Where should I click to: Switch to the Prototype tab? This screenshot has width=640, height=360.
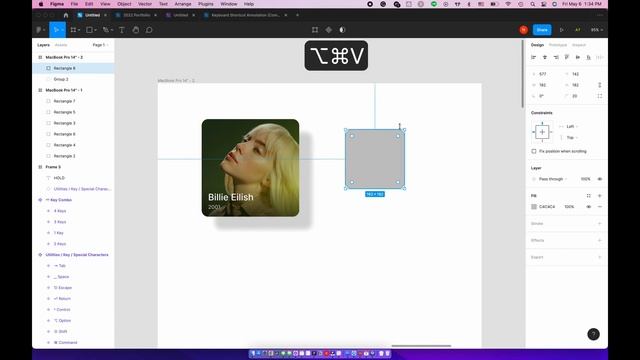pyautogui.click(x=558, y=45)
